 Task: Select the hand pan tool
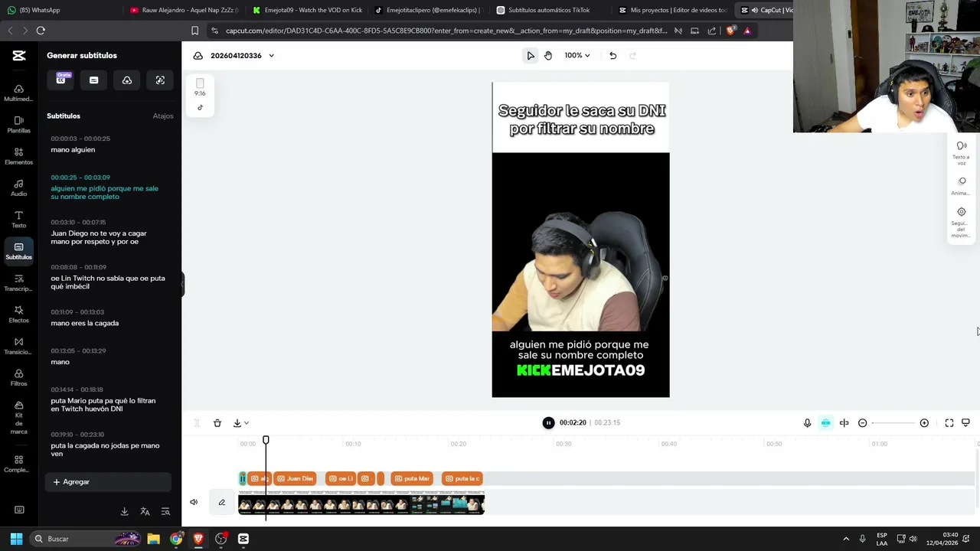[x=548, y=55]
